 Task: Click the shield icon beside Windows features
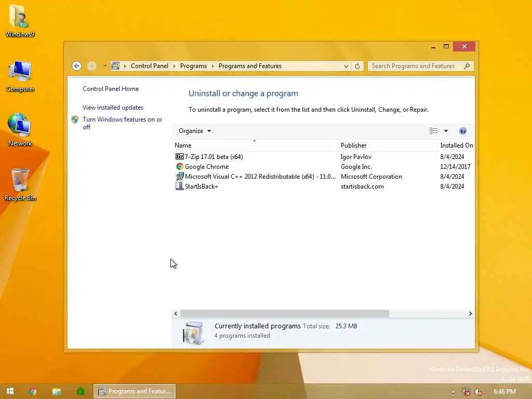coord(75,119)
